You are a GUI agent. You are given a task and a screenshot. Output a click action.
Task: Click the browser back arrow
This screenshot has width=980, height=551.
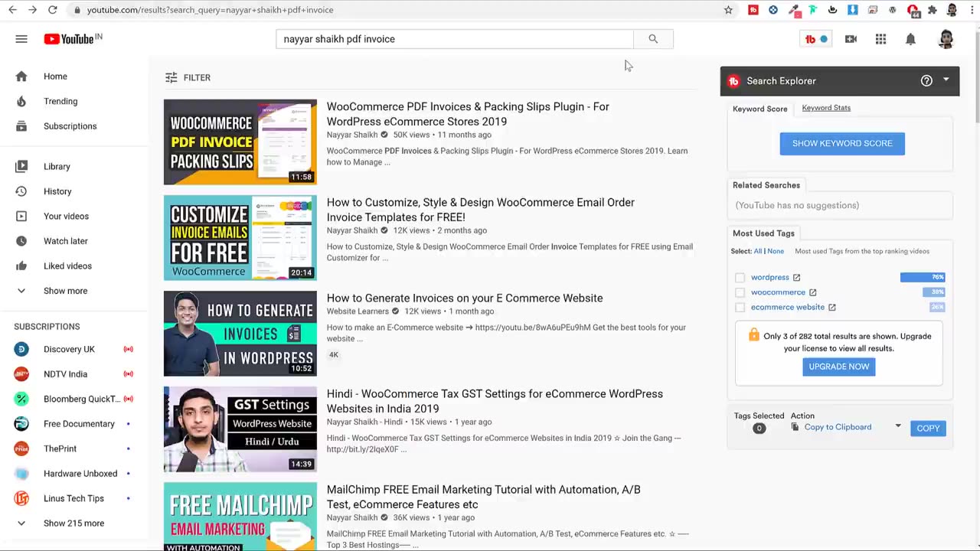[12, 10]
